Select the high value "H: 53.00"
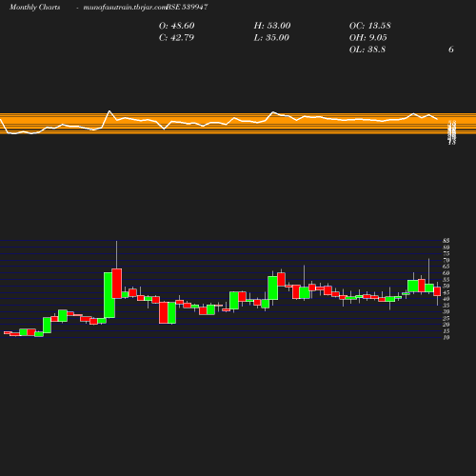 (272, 26)
